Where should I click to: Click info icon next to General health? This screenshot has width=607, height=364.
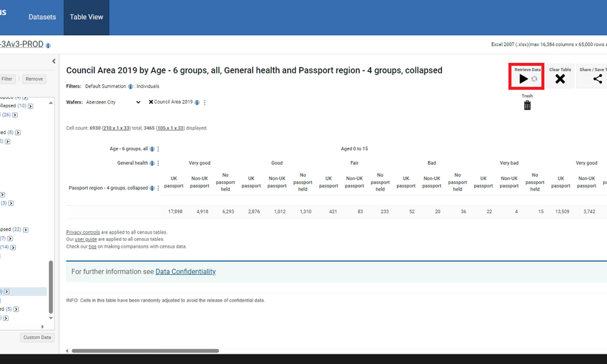click(x=152, y=163)
